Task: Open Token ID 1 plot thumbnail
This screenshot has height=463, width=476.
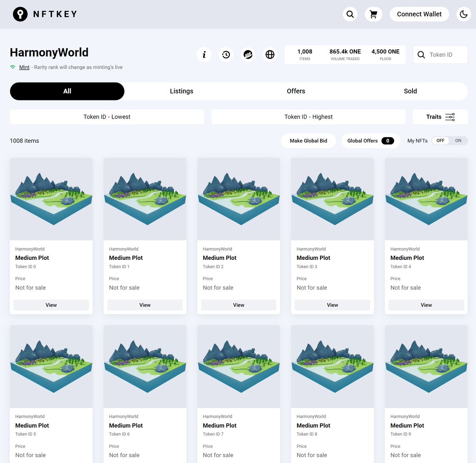Action: pyautogui.click(x=145, y=199)
